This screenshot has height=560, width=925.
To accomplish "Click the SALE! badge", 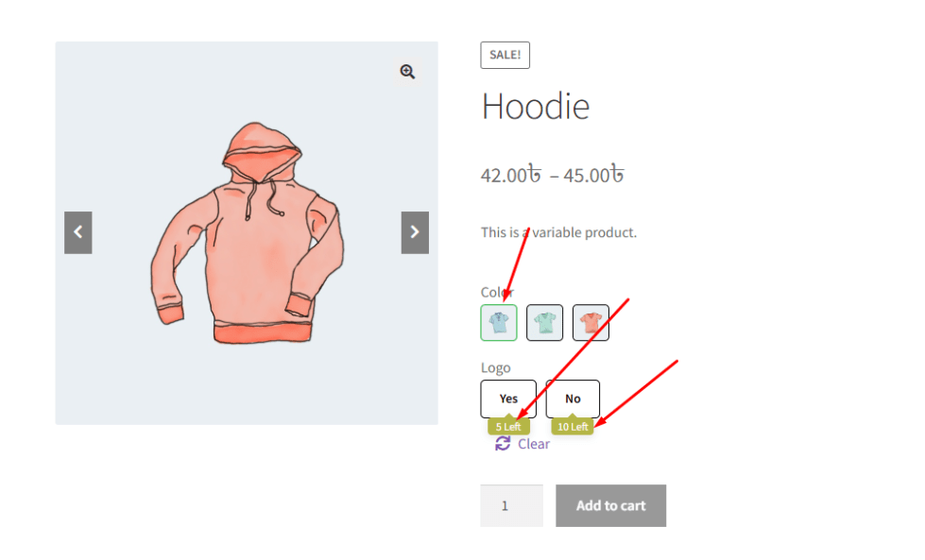I will (505, 56).
